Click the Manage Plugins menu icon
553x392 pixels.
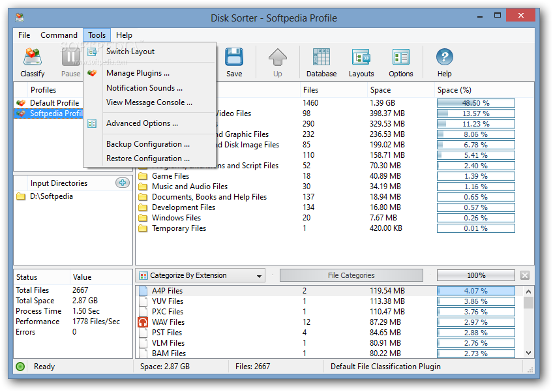(x=92, y=73)
